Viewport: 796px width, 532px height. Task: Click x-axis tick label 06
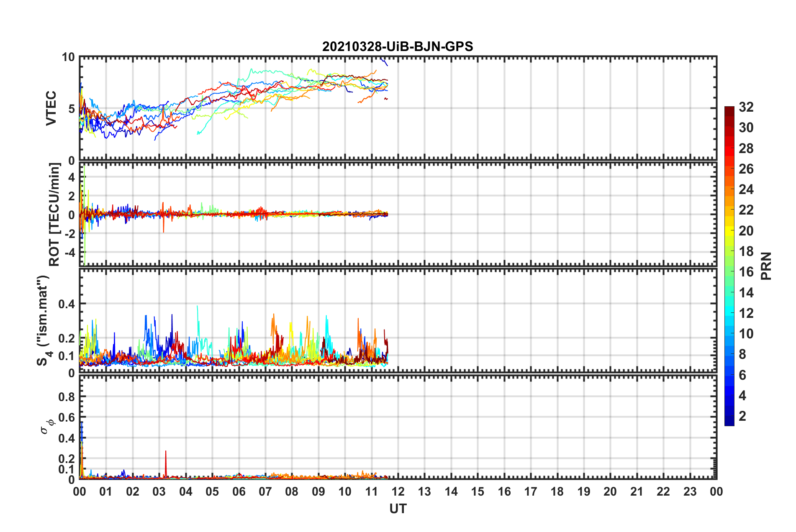pyautogui.click(x=239, y=491)
